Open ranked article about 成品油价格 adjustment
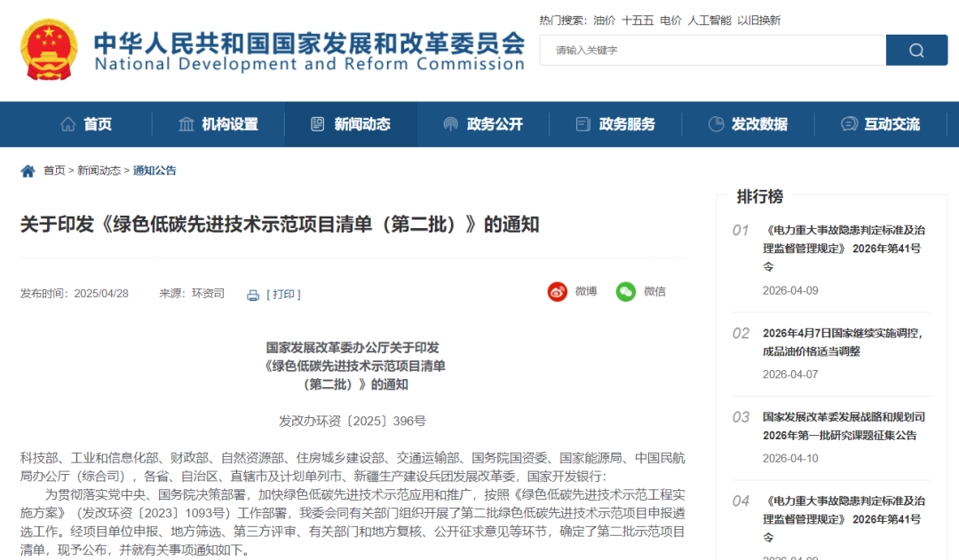 842,342
